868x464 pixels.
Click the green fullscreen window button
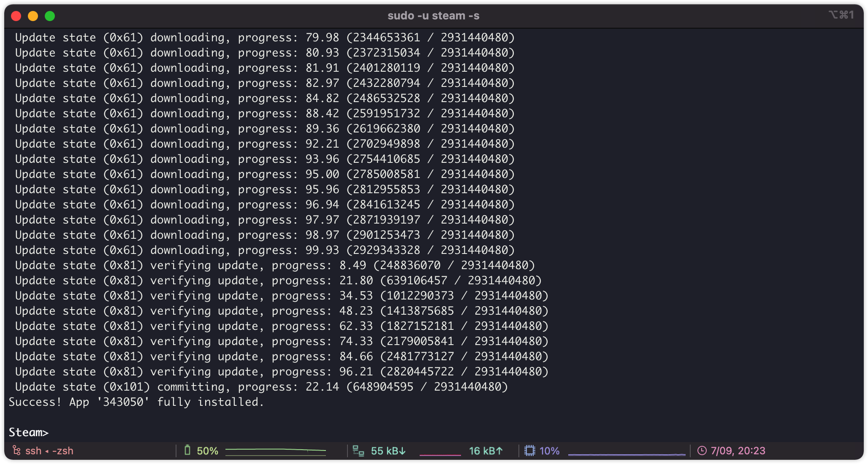coord(50,16)
